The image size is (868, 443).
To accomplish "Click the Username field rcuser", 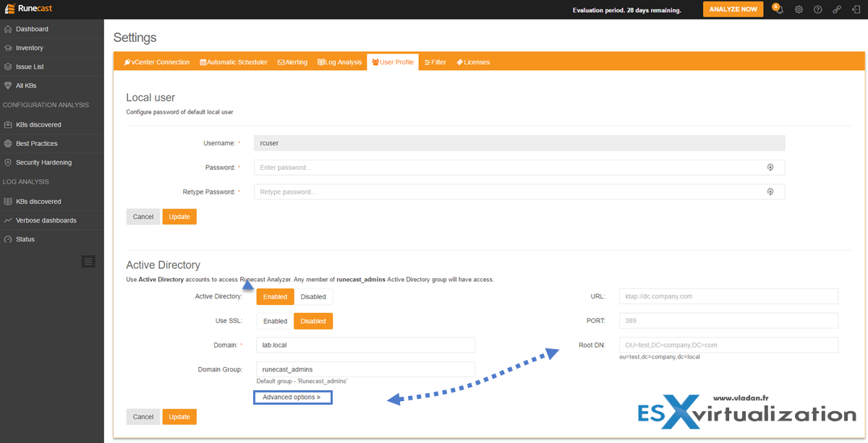I will 519,143.
